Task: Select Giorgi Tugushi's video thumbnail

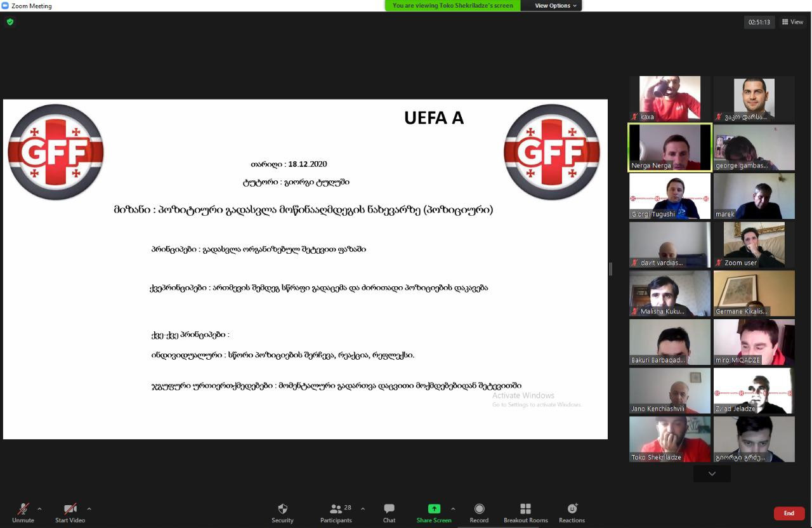Action: 669,196
